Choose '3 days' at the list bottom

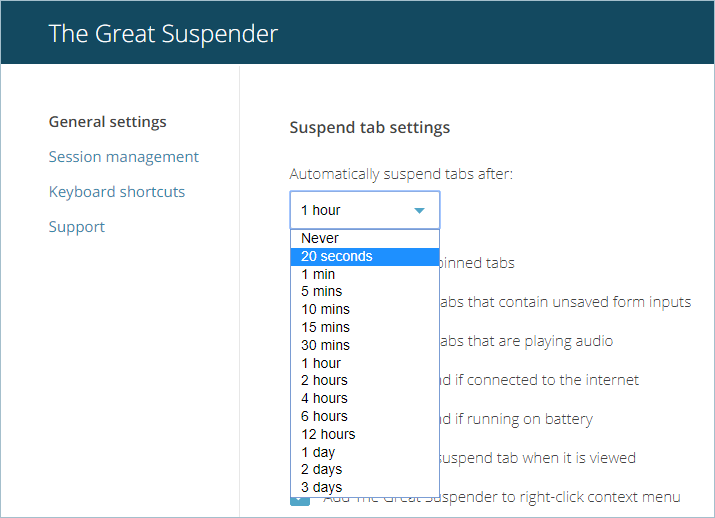[x=321, y=487]
